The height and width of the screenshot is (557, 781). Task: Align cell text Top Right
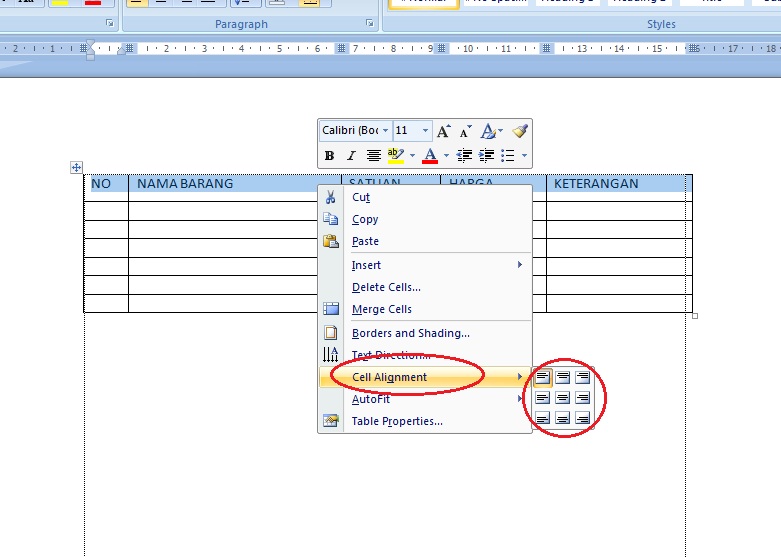point(582,377)
